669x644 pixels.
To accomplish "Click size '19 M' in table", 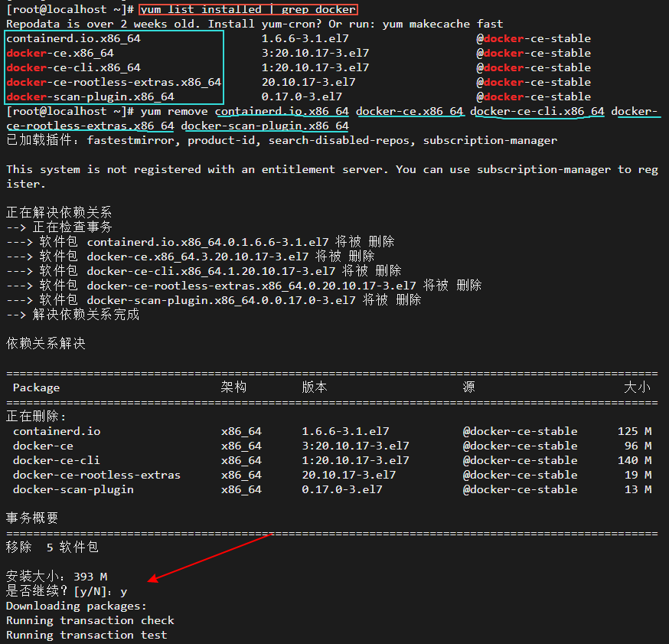I will point(638,475).
